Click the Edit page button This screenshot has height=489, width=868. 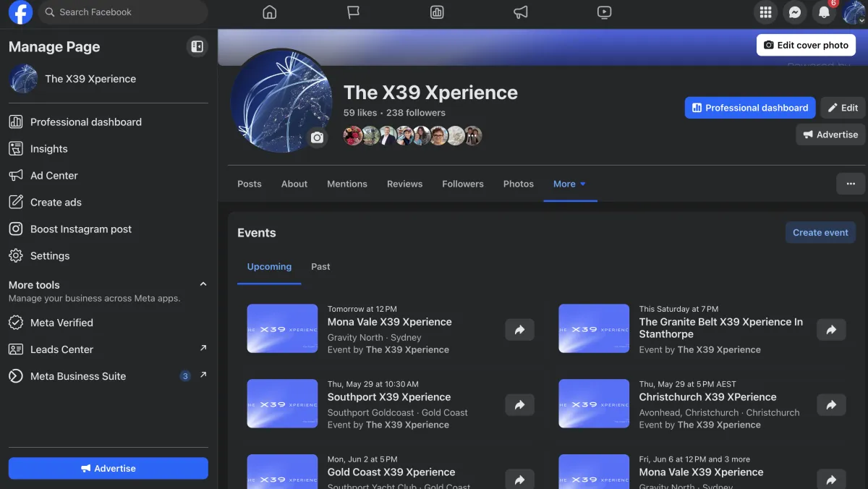point(843,108)
